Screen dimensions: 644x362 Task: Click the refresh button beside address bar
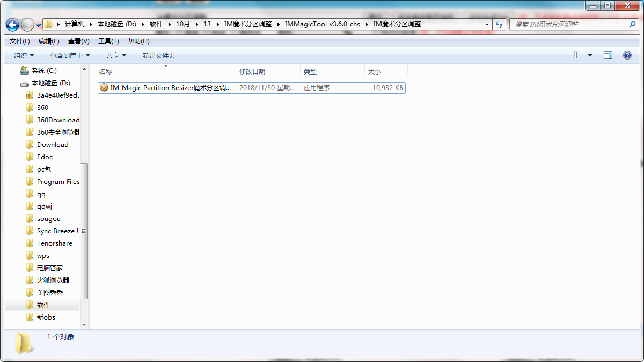[500, 24]
